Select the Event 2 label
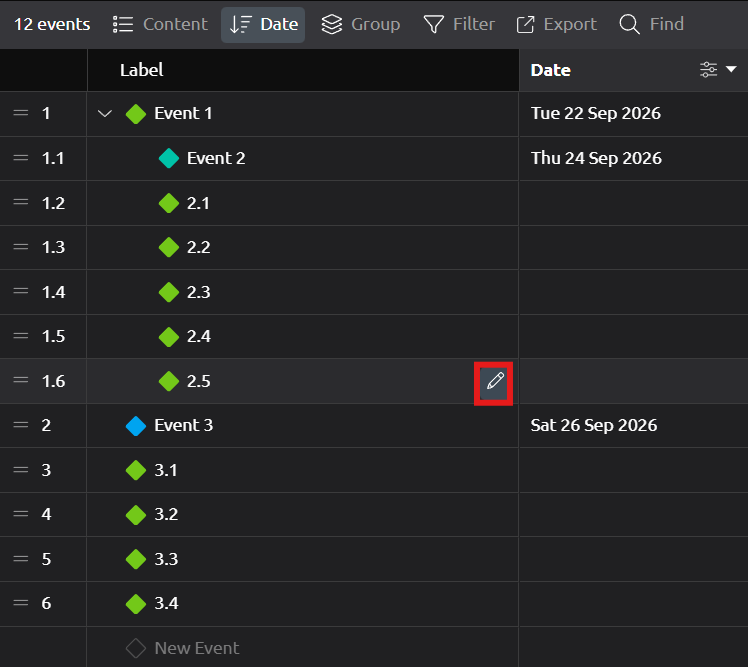Screen dimensions: 748x667 (x=216, y=158)
